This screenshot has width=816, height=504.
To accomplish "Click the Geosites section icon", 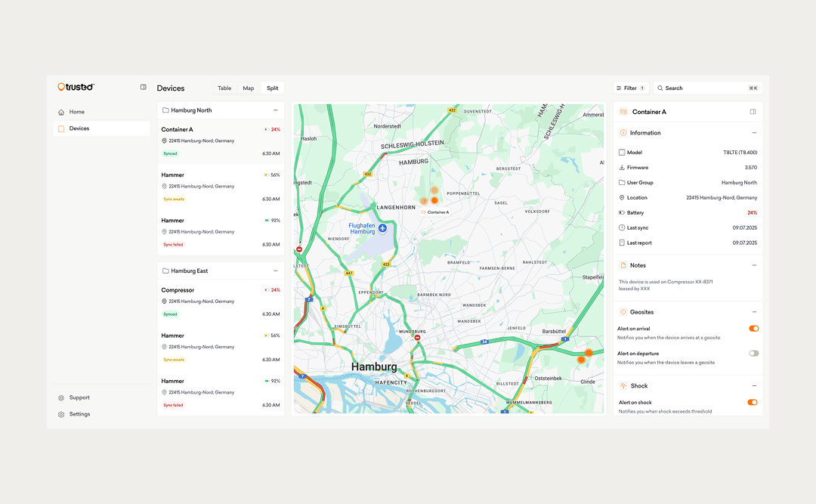I will (623, 312).
